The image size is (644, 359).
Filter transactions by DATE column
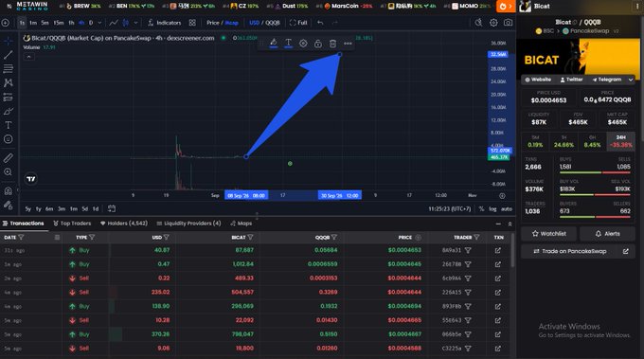point(21,238)
